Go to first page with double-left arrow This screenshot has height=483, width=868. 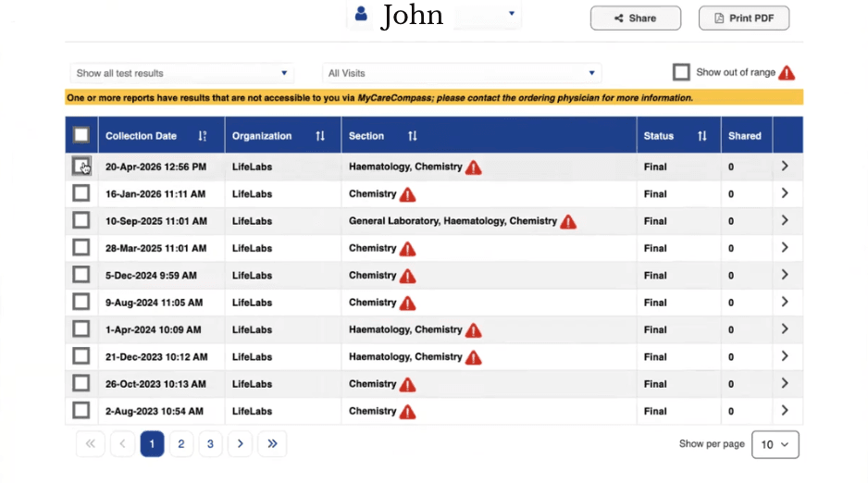click(x=91, y=444)
